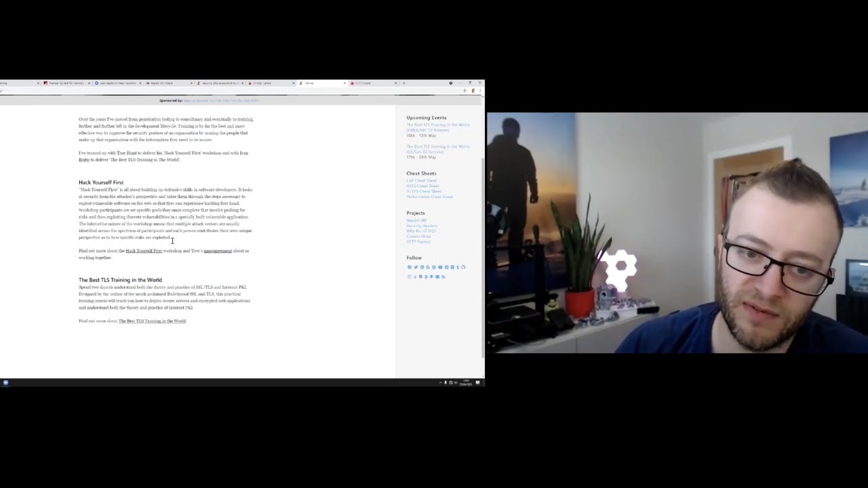868x488 pixels.
Task: Open the HTTPS Cheat Sheet link
Action: 424,191
